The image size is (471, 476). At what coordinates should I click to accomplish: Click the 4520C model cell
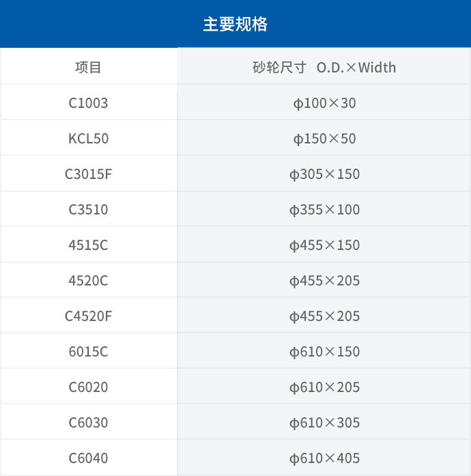click(x=88, y=281)
